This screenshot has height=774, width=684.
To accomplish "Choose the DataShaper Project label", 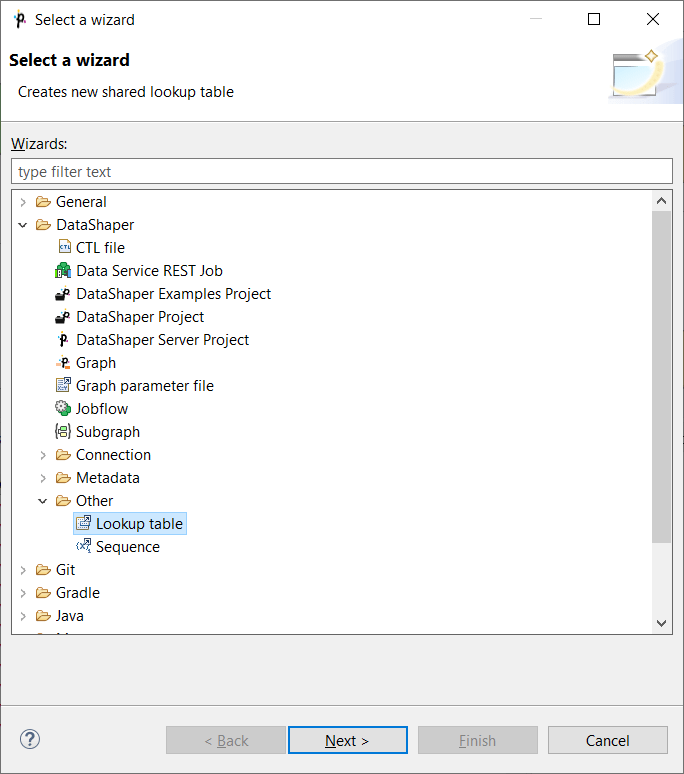I will (140, 316).
